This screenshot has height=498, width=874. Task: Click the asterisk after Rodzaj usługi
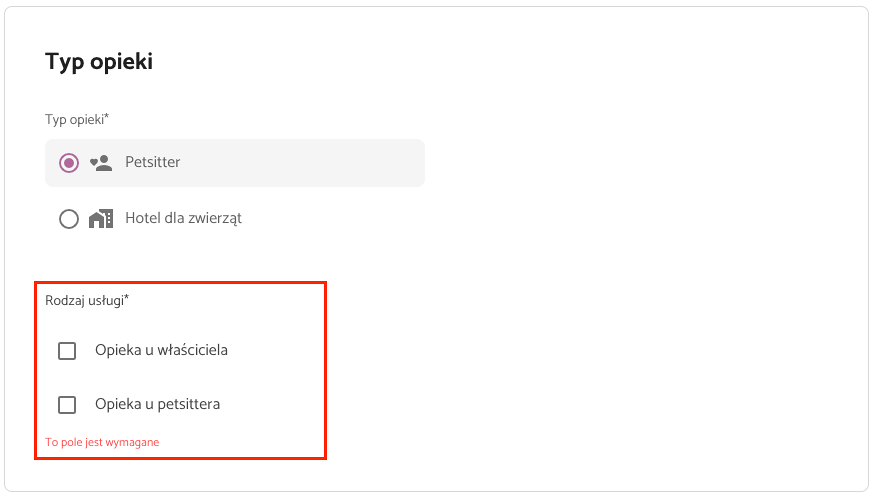[x=127, y=297]
